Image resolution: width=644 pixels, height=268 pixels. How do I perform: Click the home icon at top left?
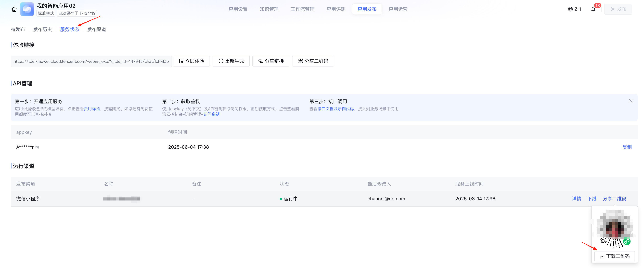14,9
